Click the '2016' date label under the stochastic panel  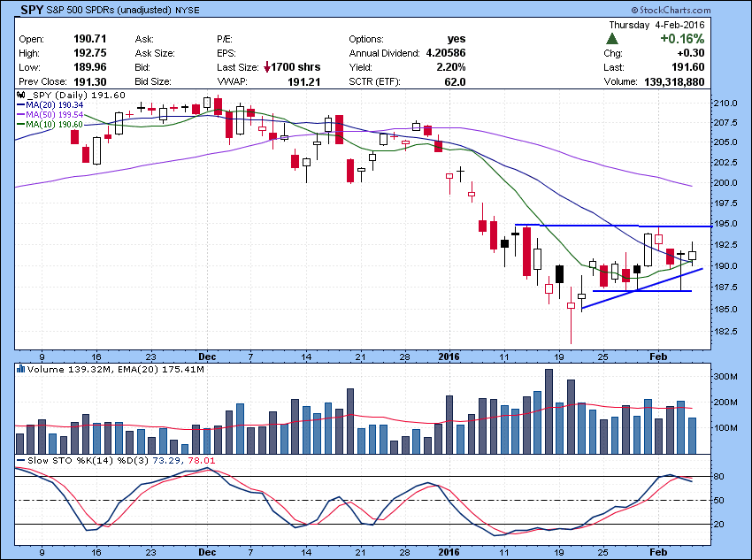pos(449,552)
